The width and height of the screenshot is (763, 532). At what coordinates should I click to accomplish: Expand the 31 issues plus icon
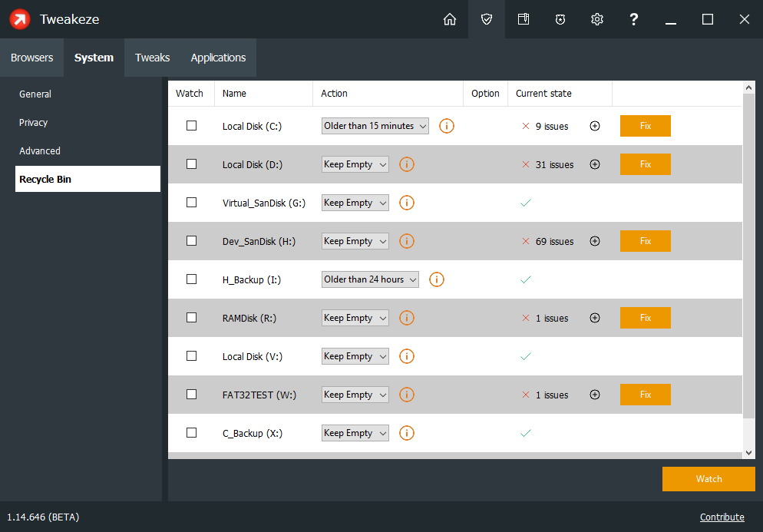pyautogui.click(x=595, y=164)
